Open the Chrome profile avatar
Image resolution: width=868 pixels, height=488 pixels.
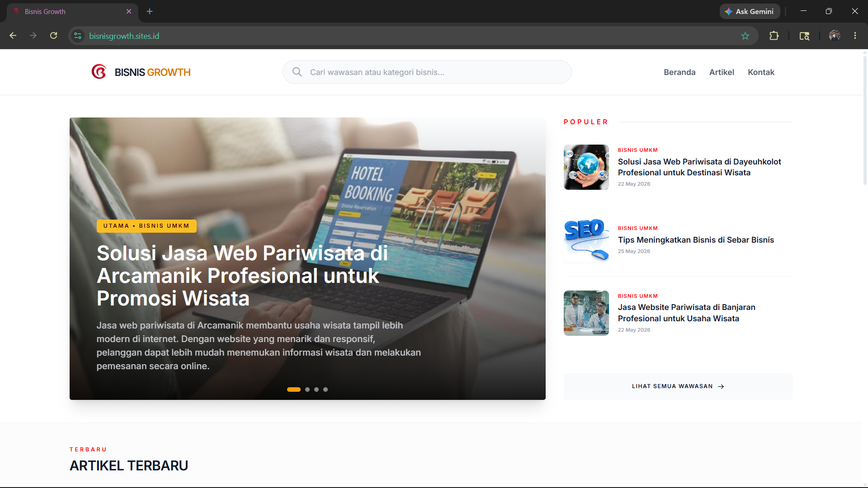(x=835, y=36)
